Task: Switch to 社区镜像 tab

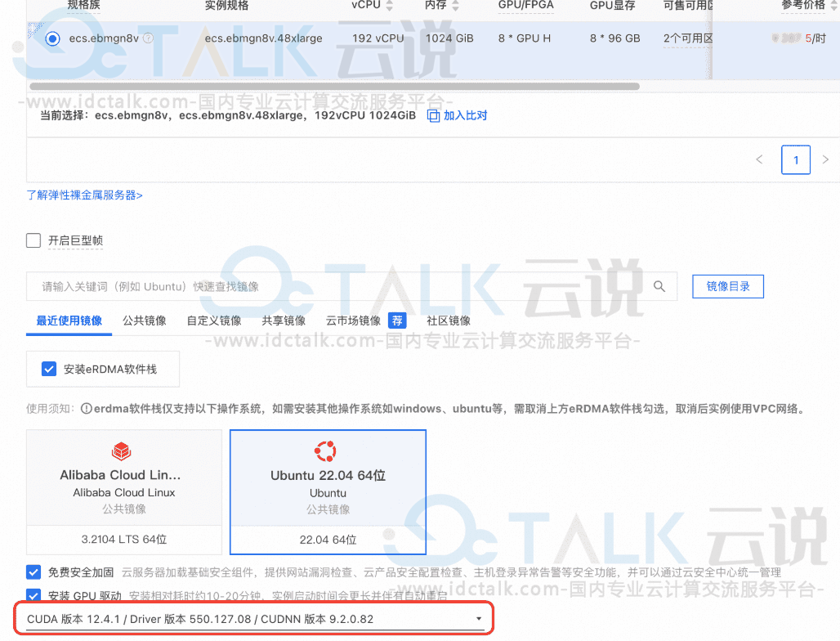Action: (449, 320)
